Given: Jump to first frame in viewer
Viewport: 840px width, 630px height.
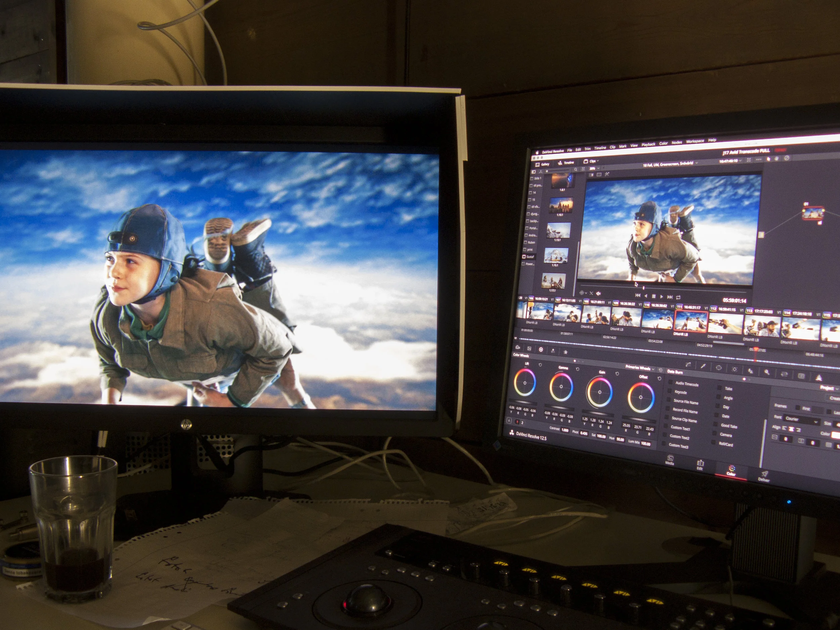Looking at the screenshot, I should coord(638,295).
